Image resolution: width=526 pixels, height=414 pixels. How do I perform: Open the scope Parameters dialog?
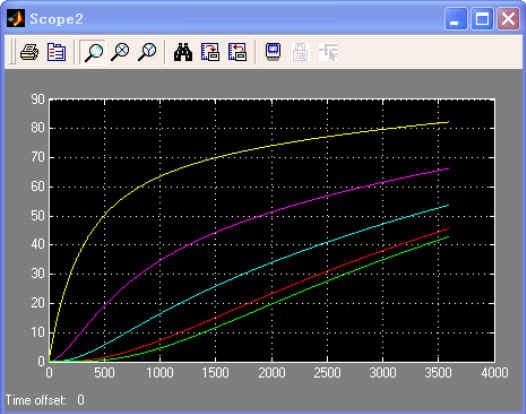[56, 52]
